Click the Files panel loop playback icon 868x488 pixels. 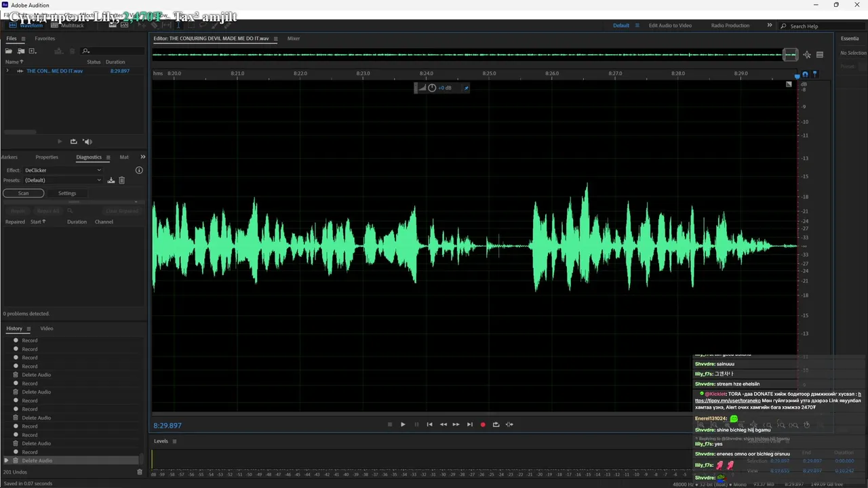[x=73, y=142]
